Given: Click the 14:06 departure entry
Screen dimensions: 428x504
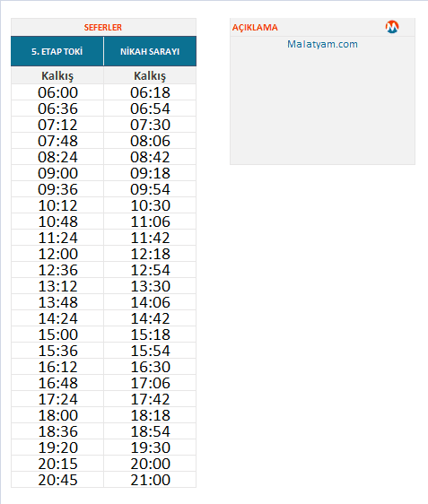Looking at the screenshot, I should point(150,302).
